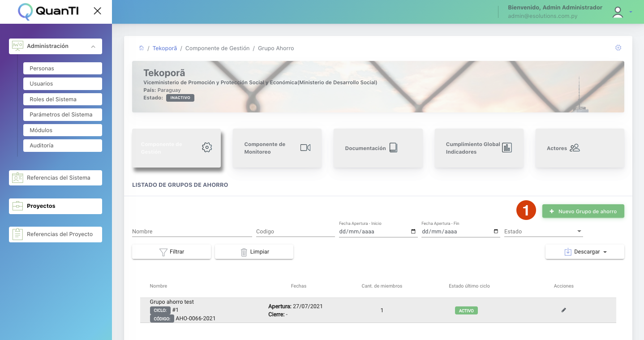Image resolution: width=644 pixels, height=340 pixels.
Task: Open settings gear at breadcrumb right
Action: (618, 47)
